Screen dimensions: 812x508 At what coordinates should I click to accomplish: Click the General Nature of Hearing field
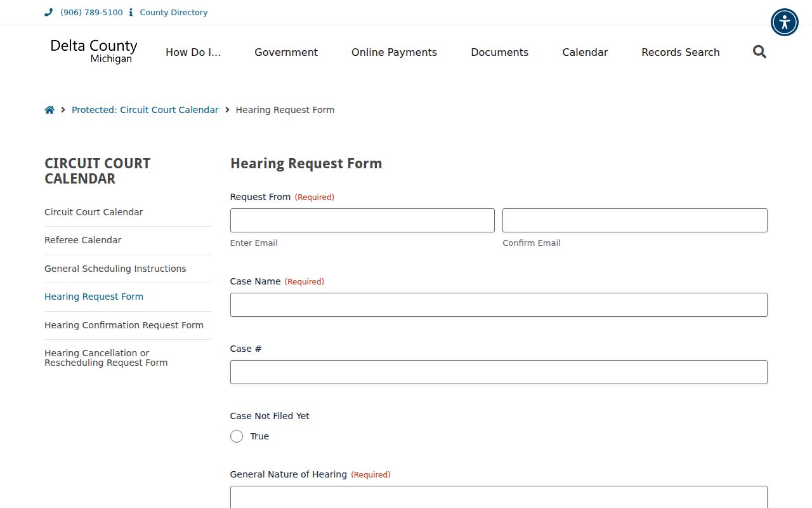click(x=499, y=497)
